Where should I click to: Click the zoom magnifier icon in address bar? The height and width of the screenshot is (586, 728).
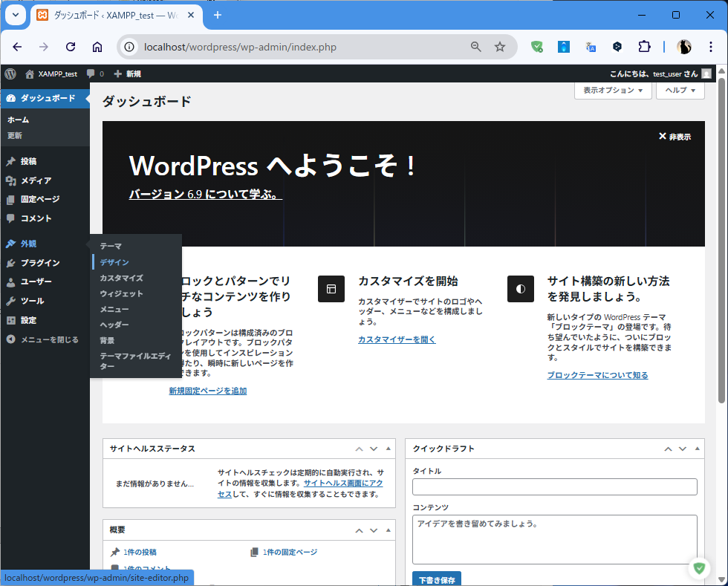476,47
